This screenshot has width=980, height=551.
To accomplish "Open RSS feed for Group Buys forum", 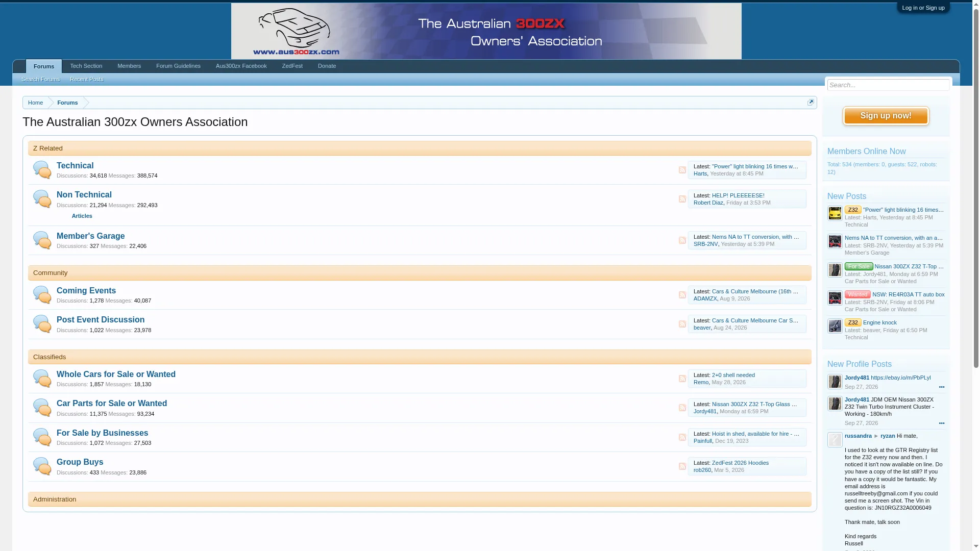I will 682,466.
